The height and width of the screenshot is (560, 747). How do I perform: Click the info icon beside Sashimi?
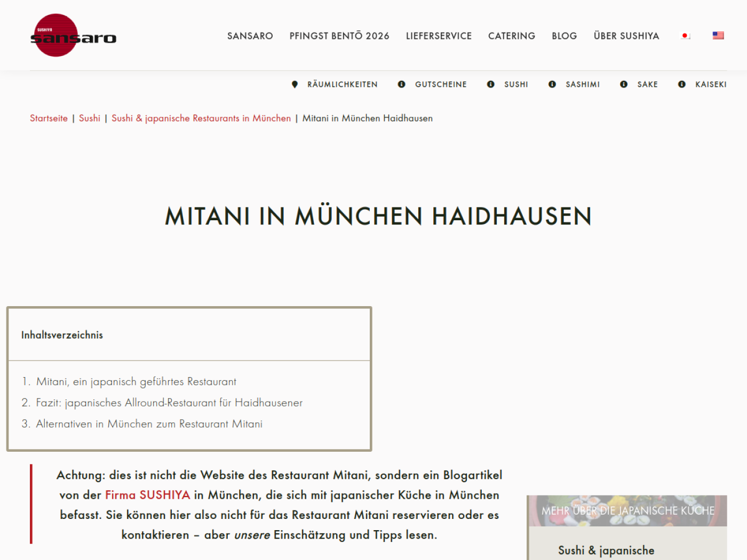point(552,84)
